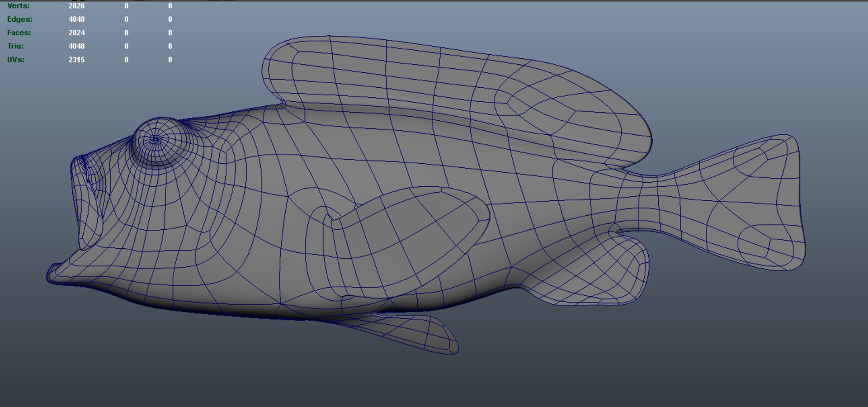
Task: Click the "Edges:" heads-up label
Action: pos(20,19)
